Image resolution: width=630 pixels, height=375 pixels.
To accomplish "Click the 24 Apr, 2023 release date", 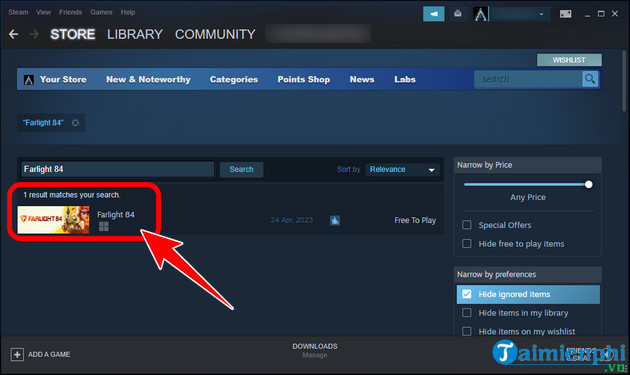I will 291,220.
